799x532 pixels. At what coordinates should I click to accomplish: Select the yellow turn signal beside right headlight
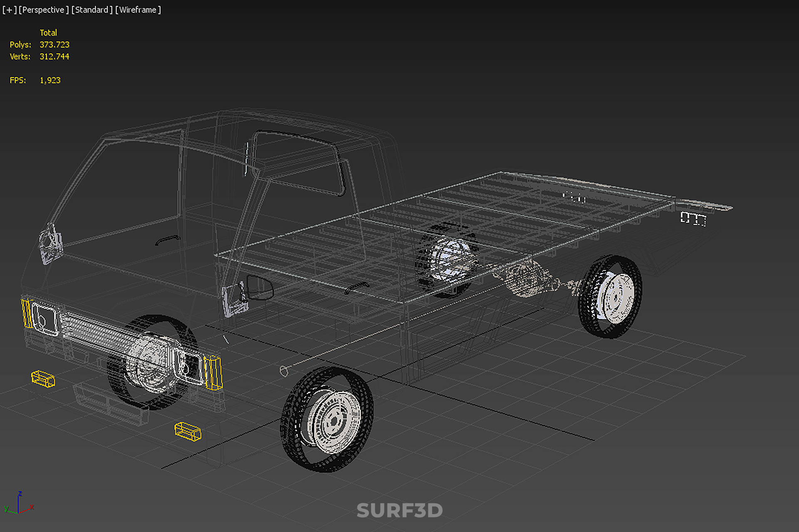pos(213,373)
